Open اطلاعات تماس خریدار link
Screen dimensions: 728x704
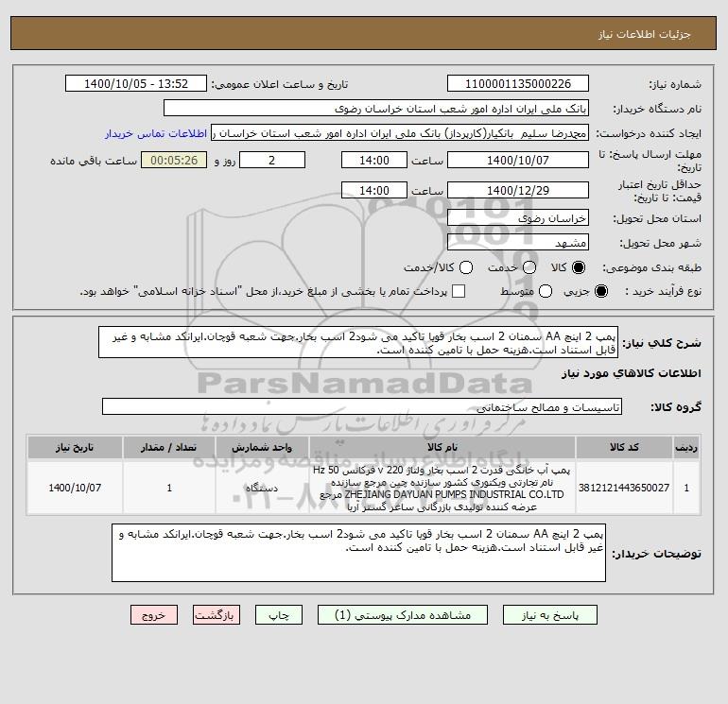click(x=156, y=133)
